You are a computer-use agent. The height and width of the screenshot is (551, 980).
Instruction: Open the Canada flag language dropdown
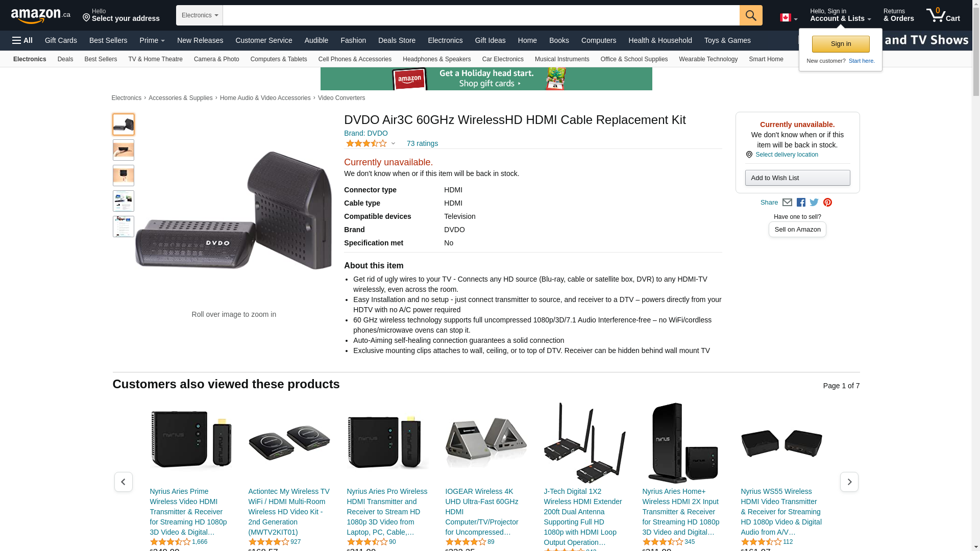pos(789,18)
